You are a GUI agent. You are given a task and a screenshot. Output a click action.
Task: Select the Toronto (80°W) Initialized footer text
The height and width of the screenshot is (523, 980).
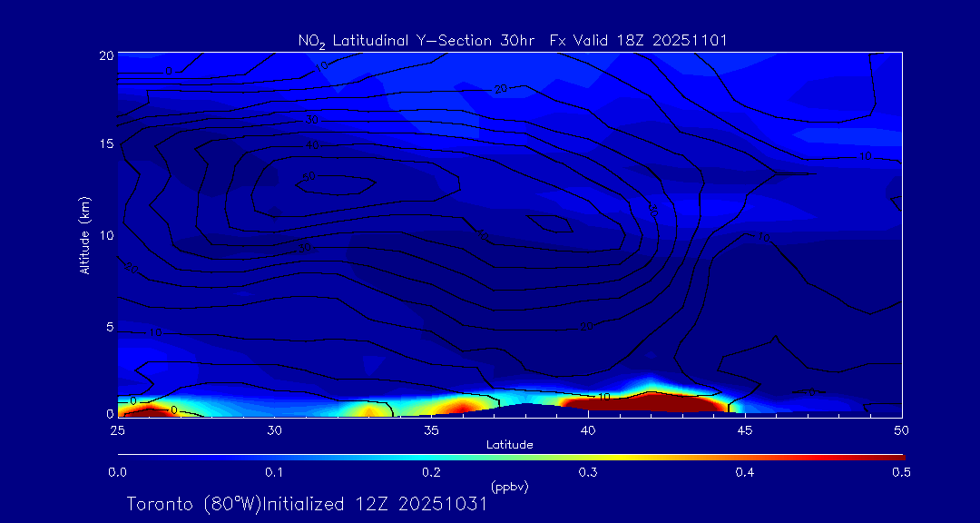pyautogui.click(x=307, y=504)
